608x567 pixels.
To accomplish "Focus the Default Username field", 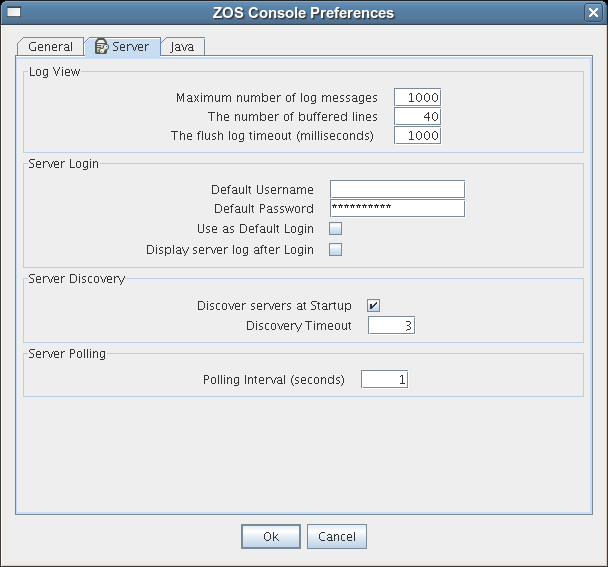I will point(397,189).
